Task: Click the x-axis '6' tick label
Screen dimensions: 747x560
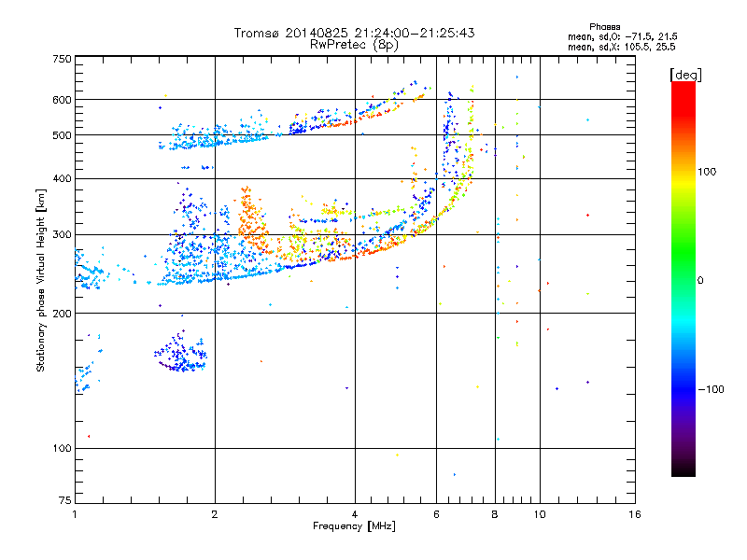Action: point(436,514)
